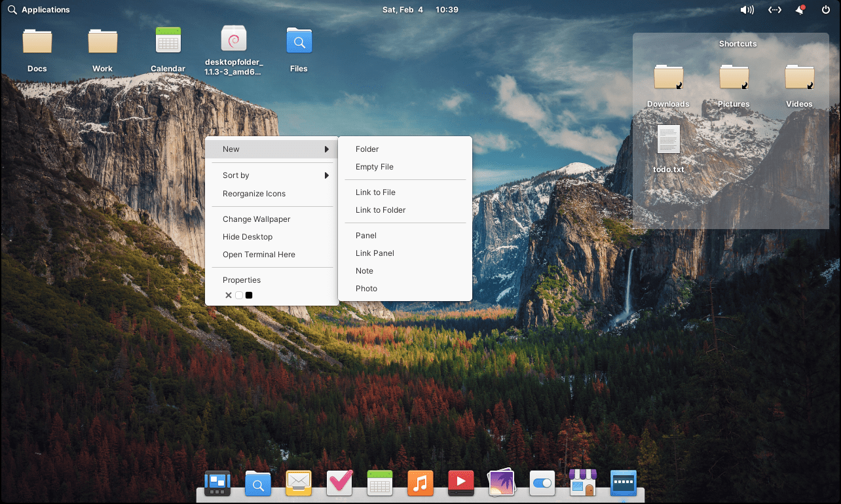Image resolution: width=841 pixels, height=504 pixels.
Task: Open the Work desktop folder
Action: coord(103,41)
